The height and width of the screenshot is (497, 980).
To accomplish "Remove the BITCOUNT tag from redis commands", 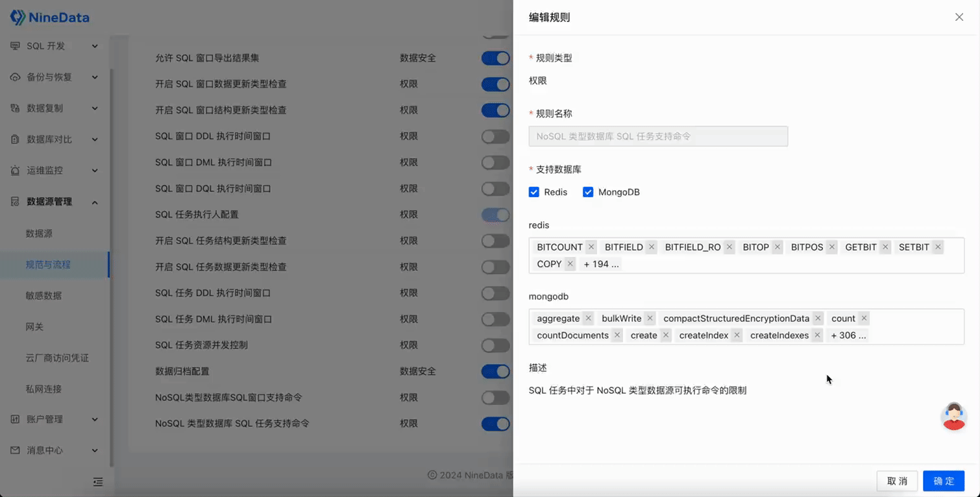I will (x=591, y=247).
